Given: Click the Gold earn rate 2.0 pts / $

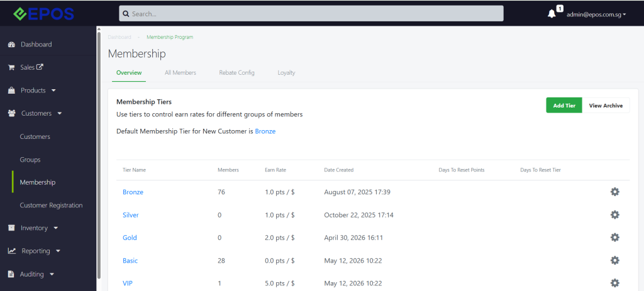Looking at the screenshot, I should pyautogui.click(x=280, y=237).
